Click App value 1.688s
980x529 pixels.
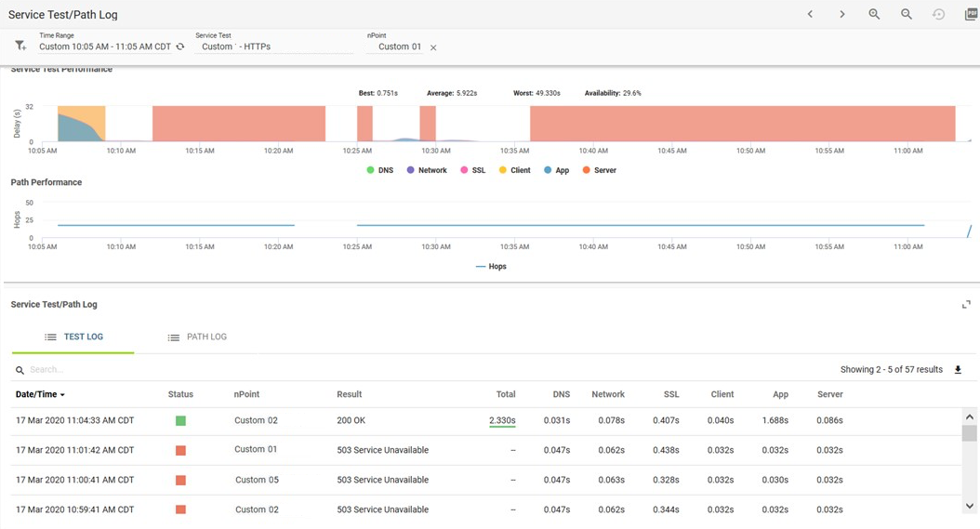(775, 421)
